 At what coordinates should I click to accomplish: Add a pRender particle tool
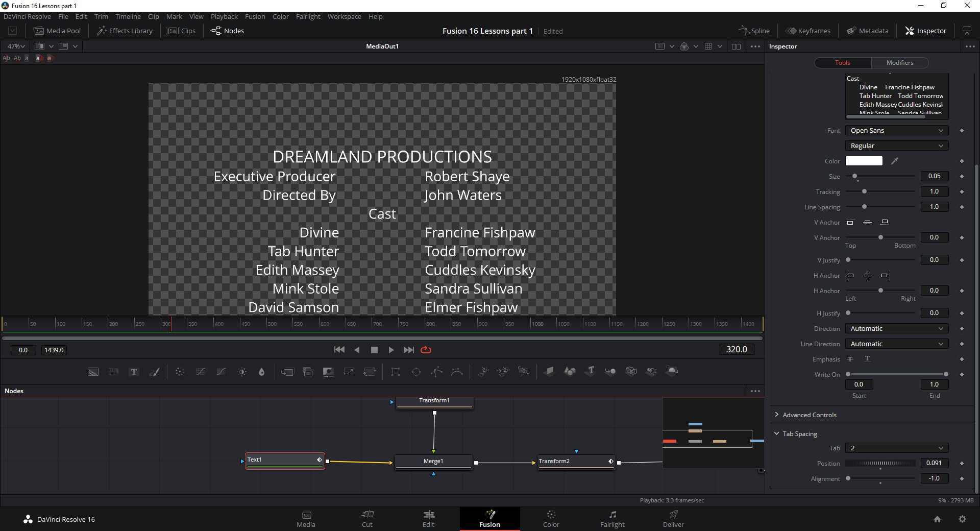524,372
